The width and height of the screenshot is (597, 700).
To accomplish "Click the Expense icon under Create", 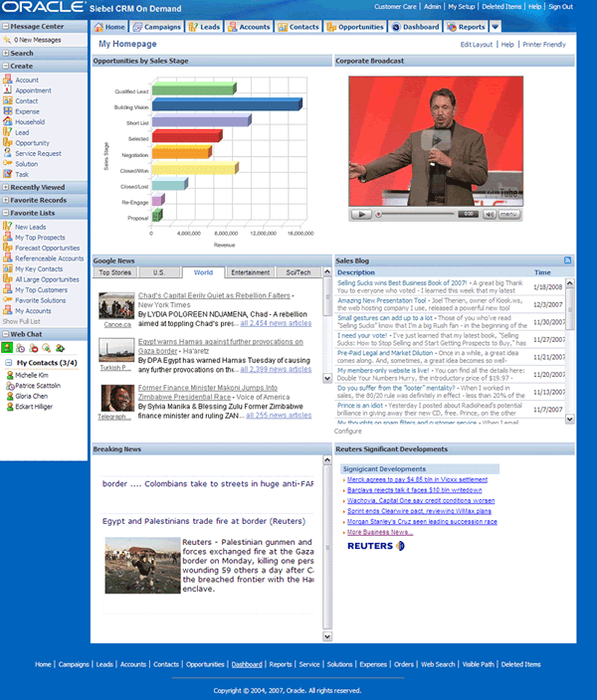I will click(x=8, y=110).
